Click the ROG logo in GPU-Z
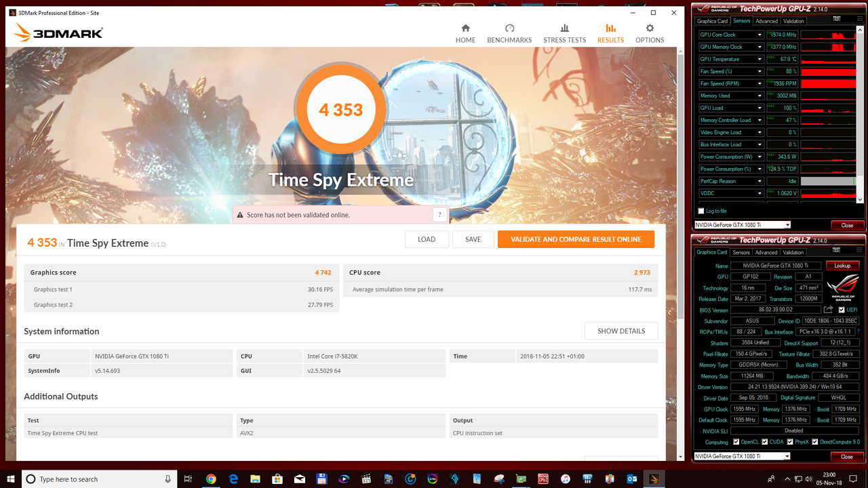Screen dimensions: 868x488 843,289
